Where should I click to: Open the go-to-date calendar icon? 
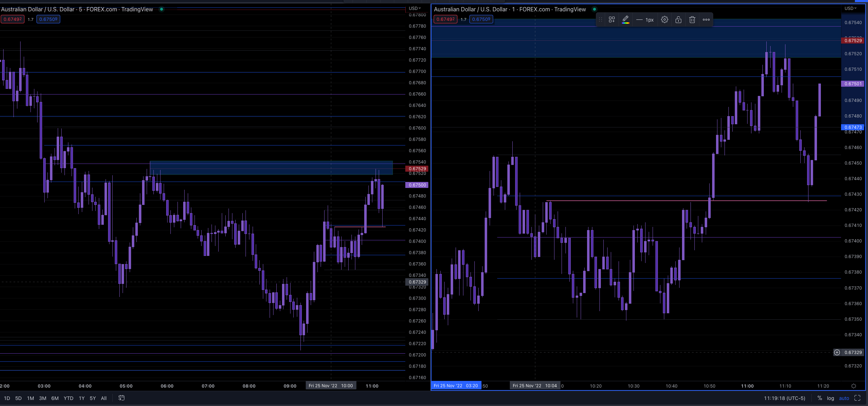tap(121, 398)
